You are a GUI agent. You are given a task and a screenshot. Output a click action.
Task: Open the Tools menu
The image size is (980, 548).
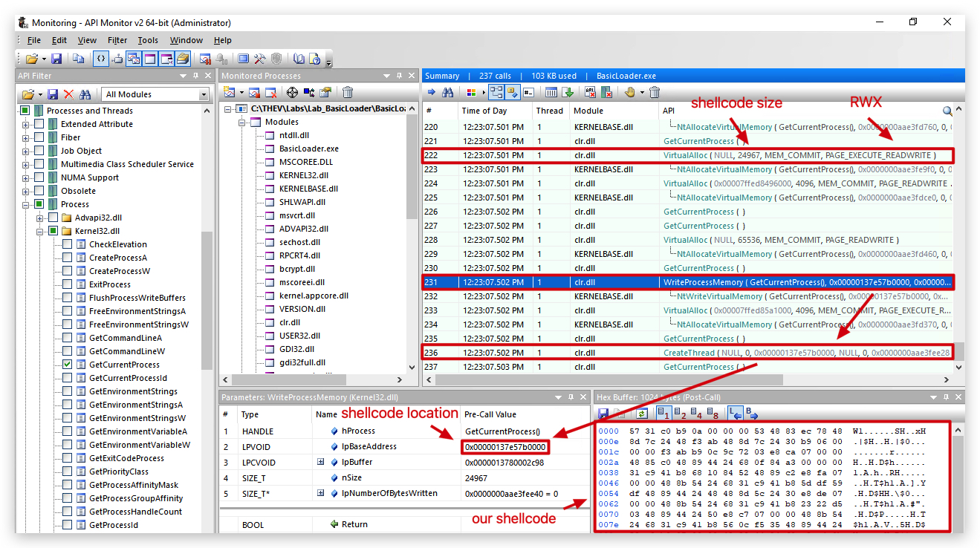[x=148, y=40]
